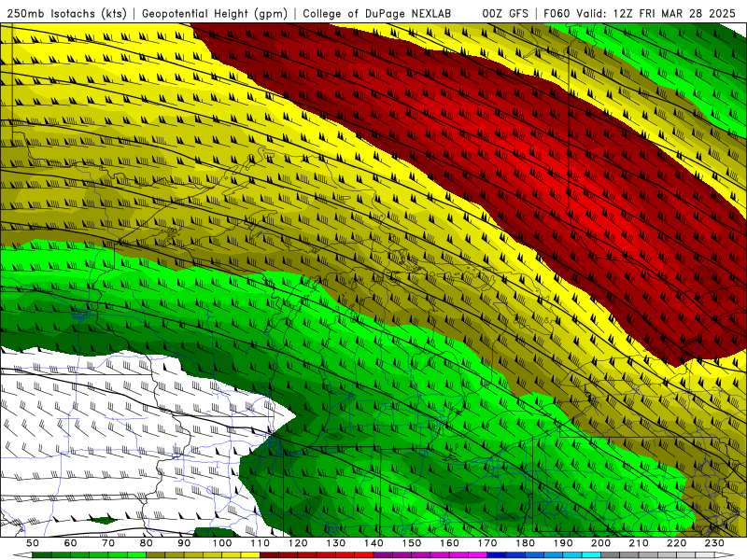Click the 'Geopotential Height (gpm)' header text
The height and width of the screenshot is (560, 747).
click(215, 14)
